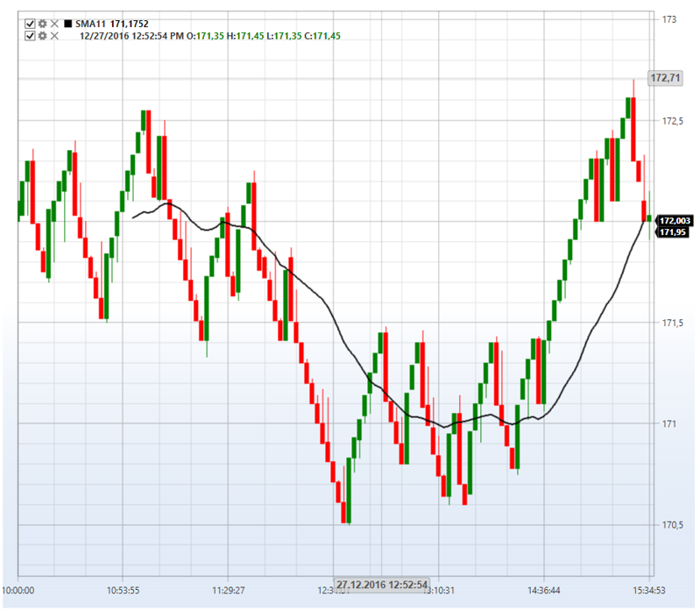The height and width of the screenshot is (611, 700).
Task: Open settings gear for SMA11 indicator
Action: [x=42, y=24]
